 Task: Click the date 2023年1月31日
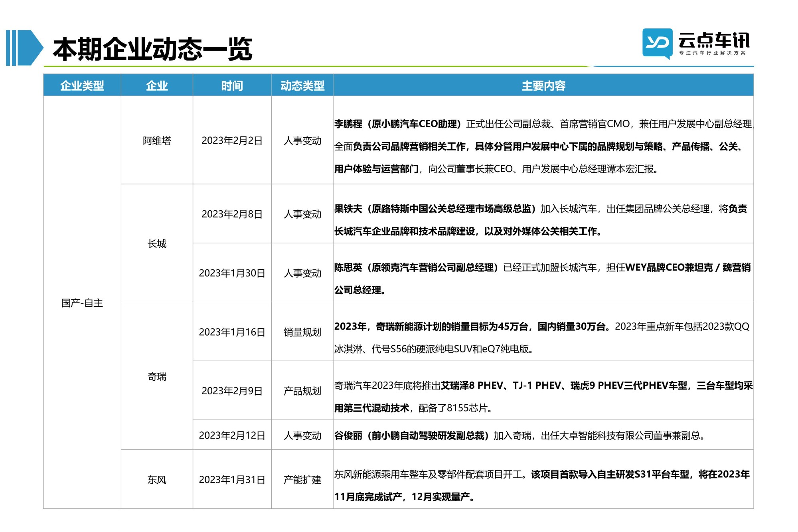232,479
